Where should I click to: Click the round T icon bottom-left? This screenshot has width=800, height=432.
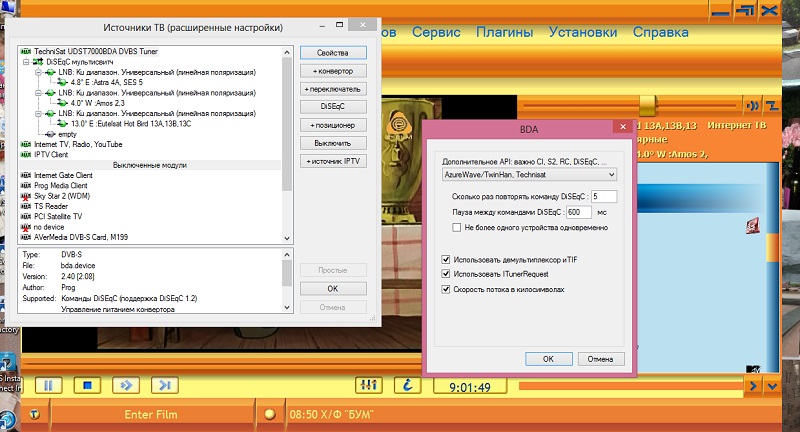click(35, 414)
